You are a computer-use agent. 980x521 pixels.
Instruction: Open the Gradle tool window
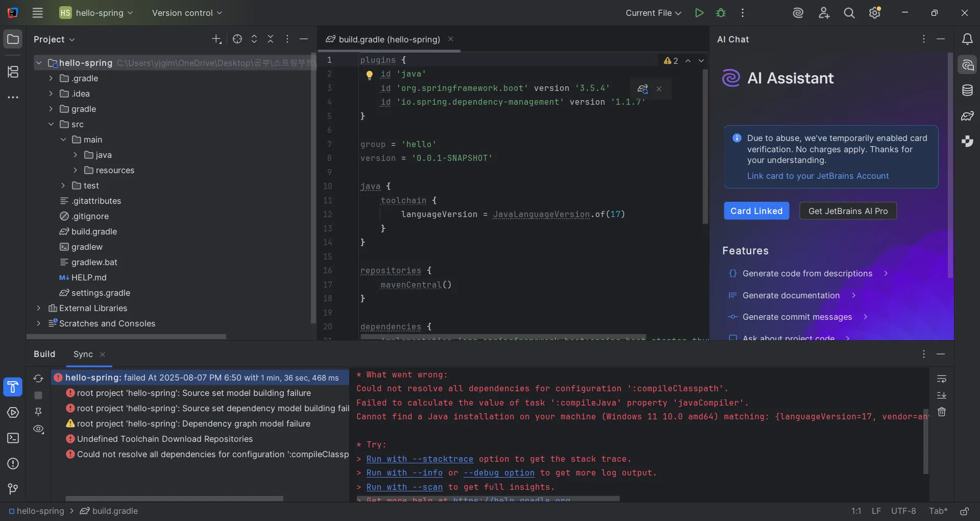(967, 116)
